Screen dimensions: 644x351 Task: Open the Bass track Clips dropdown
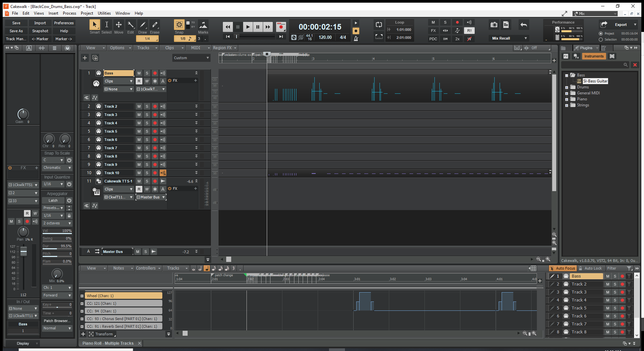[118, 81]
